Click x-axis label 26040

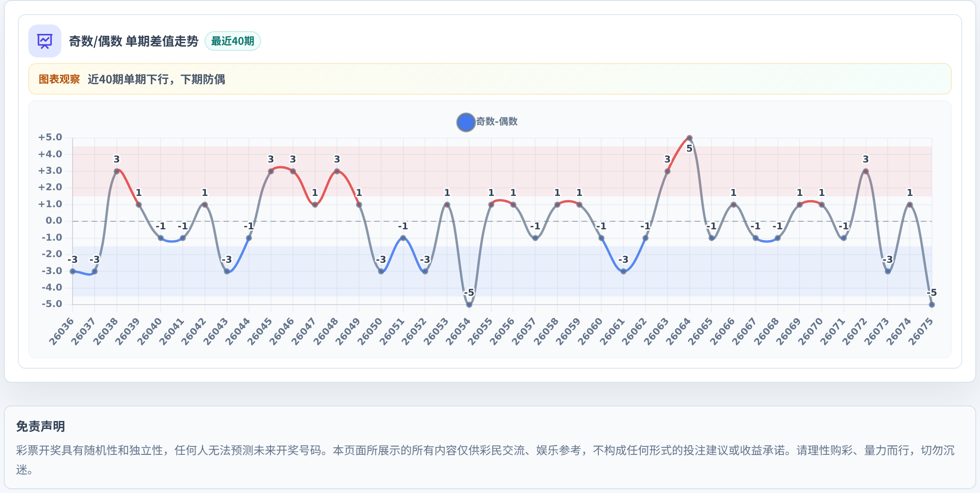click(x=149, y=331)
